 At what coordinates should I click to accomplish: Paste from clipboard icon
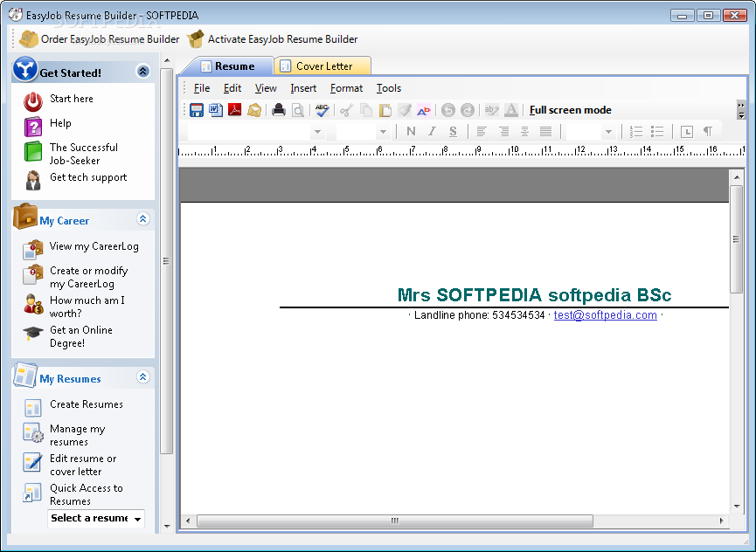pos(385,110)
